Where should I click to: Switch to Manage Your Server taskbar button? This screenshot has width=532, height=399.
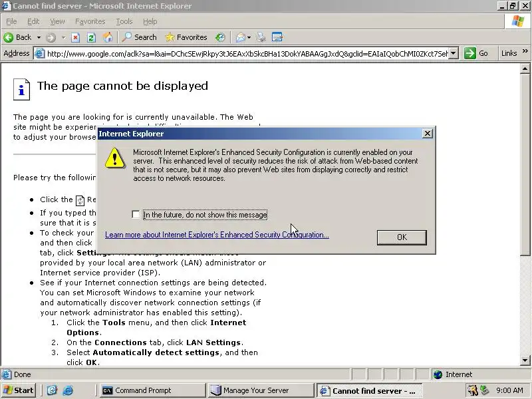click(x=261, y=390)
